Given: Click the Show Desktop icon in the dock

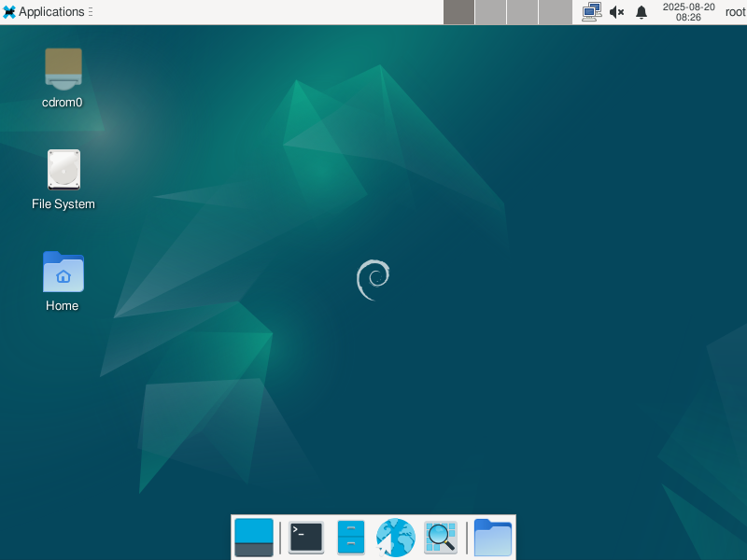Looking at the screenshot, I should click(x=254, y=538).
